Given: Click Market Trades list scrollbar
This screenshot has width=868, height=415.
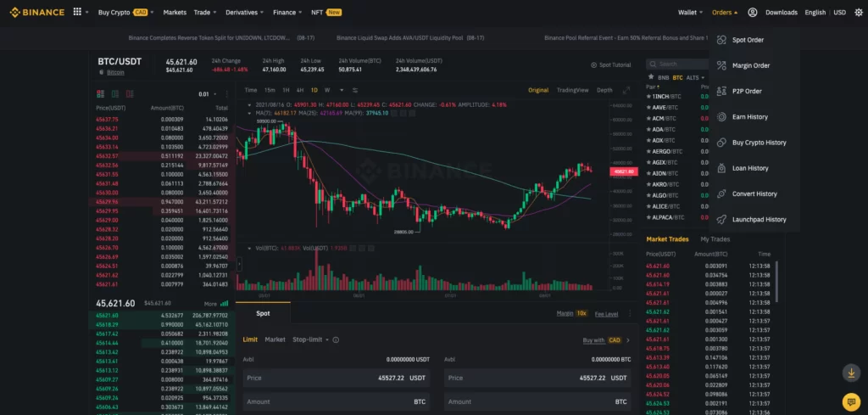Looking at the screenshot, I should [x=776, y=282].
